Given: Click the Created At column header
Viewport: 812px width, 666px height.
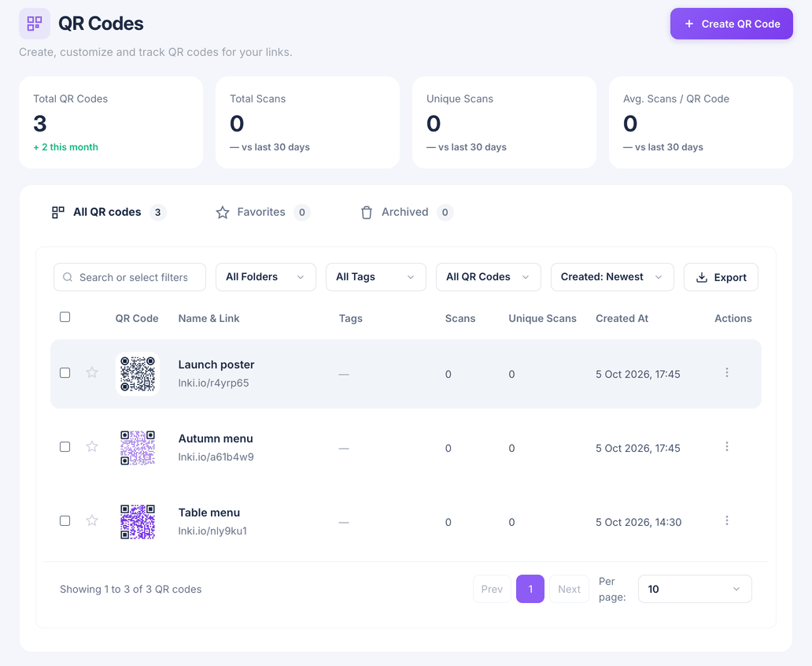Looking at the screenshot, I should click(622, 319).
